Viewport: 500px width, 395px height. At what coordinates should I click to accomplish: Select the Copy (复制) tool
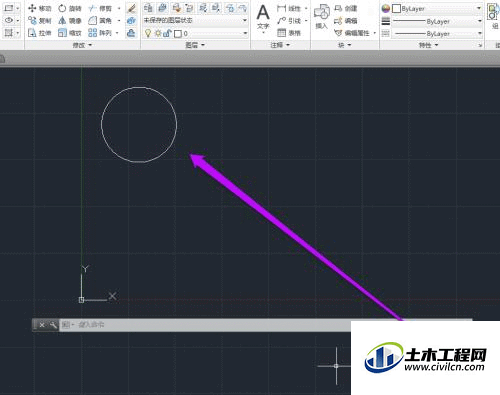[40, 21]
